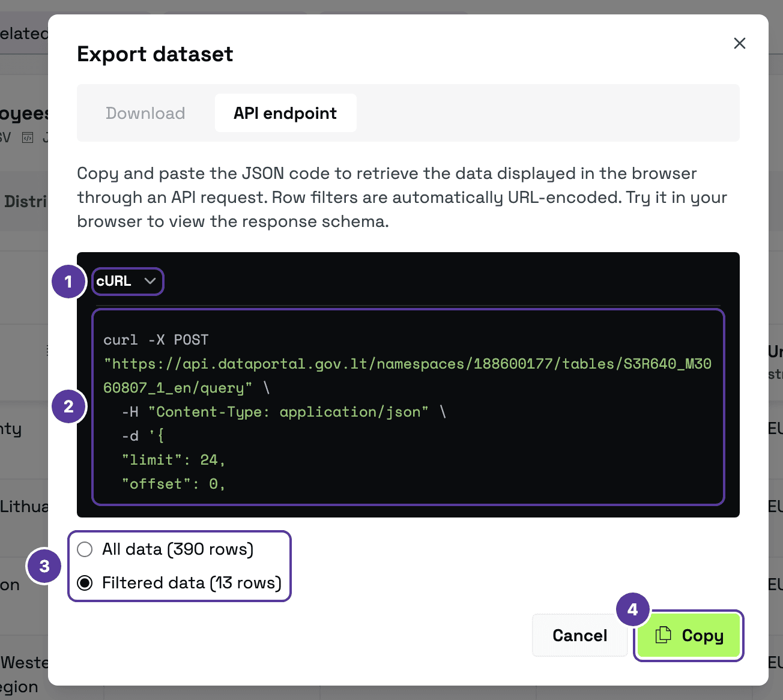Select the API endpoint tab

285,113
